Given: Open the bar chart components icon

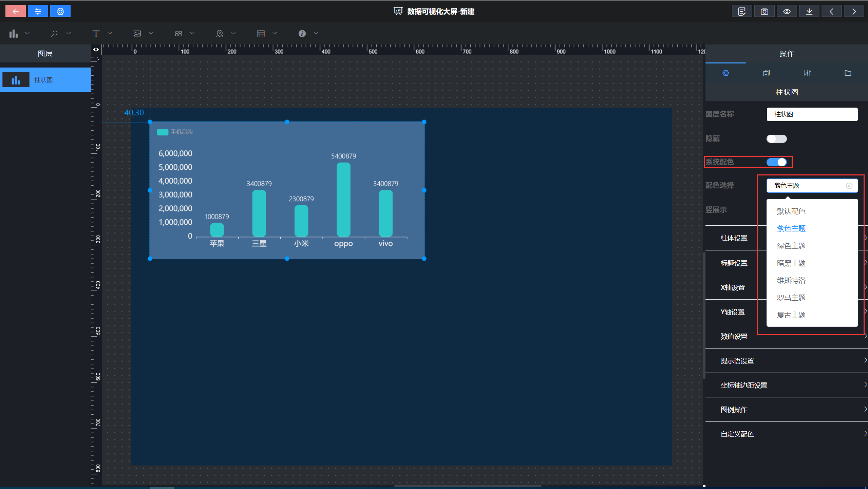Looking at the screenshot, I should pyautogui.click(x=14, y=33).
